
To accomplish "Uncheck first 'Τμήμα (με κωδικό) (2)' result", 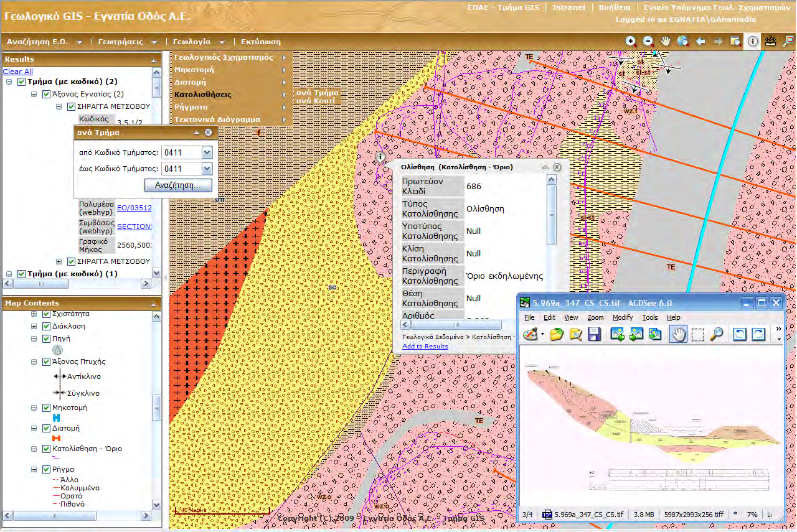I will tap(22, 82).
